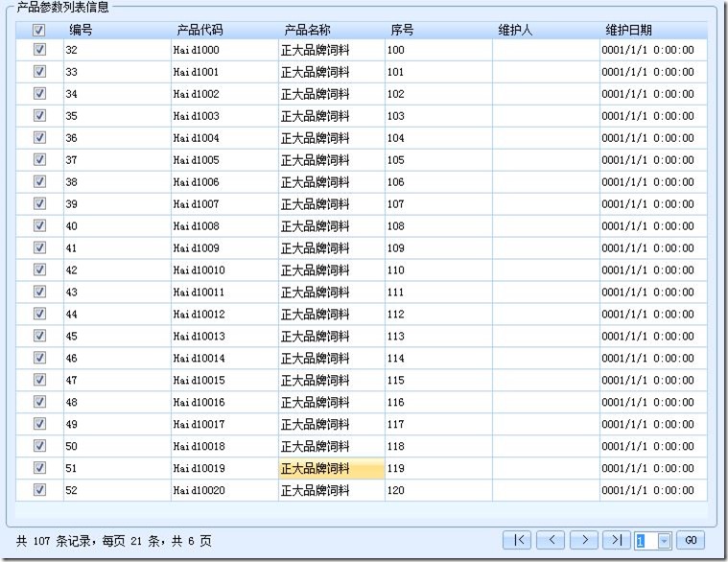Uncheck the row with 编号 47
Viewport: 728px width, 562px height.
coord(39,380)
